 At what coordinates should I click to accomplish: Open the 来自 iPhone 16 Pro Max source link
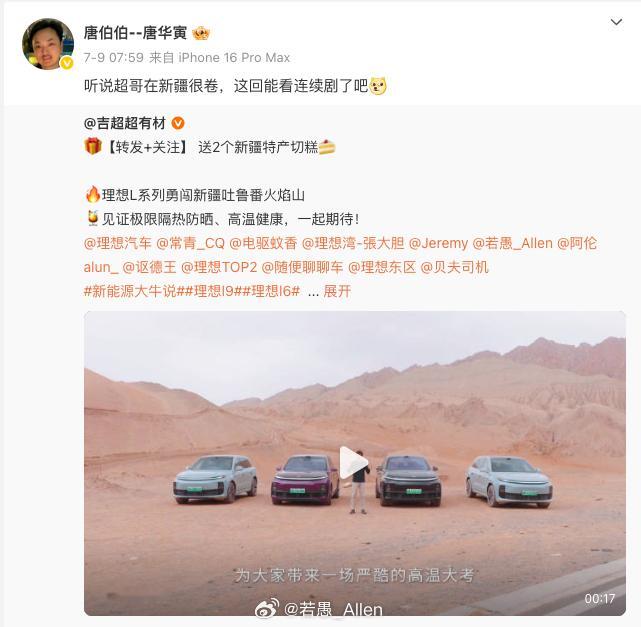(x=220, y=58)
